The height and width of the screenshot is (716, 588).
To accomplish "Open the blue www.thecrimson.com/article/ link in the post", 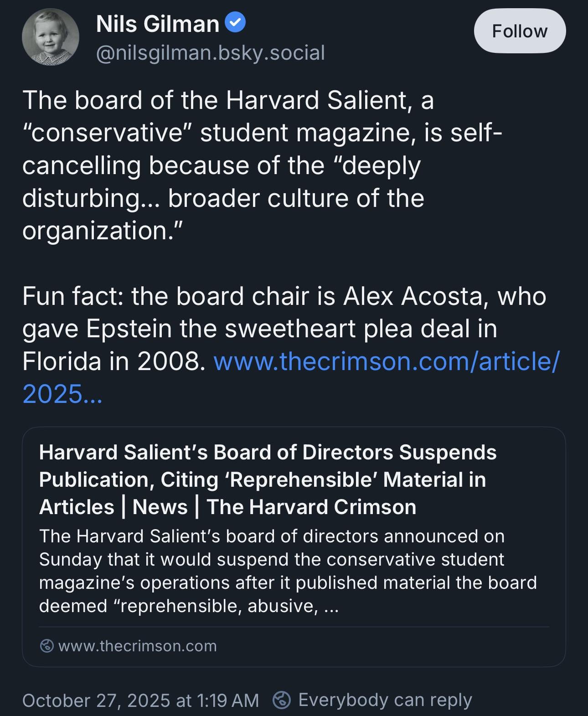I will pyautogui.click(x=386, y=361).
